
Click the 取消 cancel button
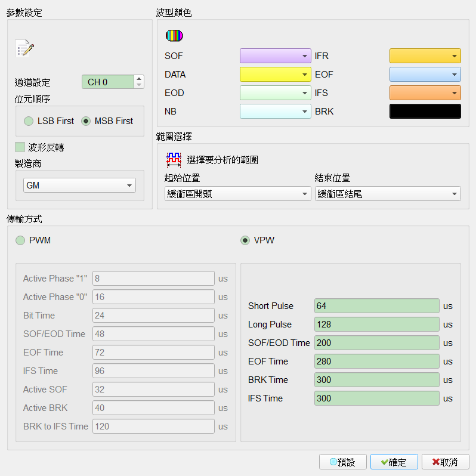[446, 462]
